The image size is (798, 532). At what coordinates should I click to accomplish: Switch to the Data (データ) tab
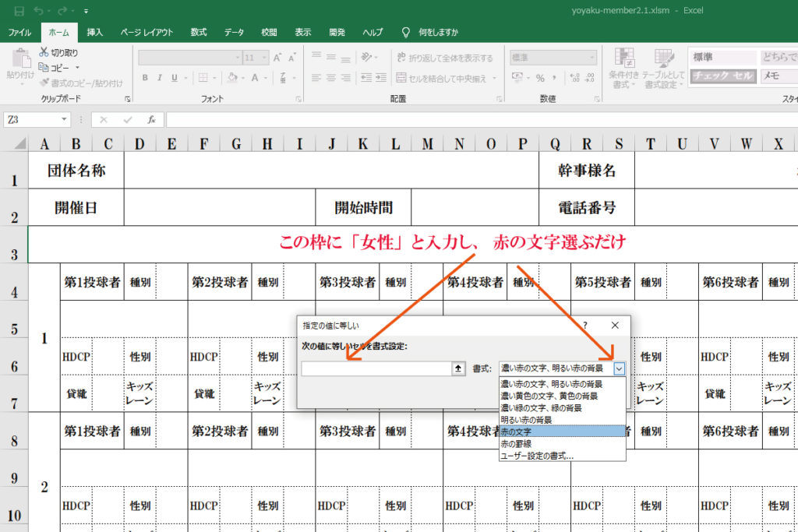(x=234, y=32)
